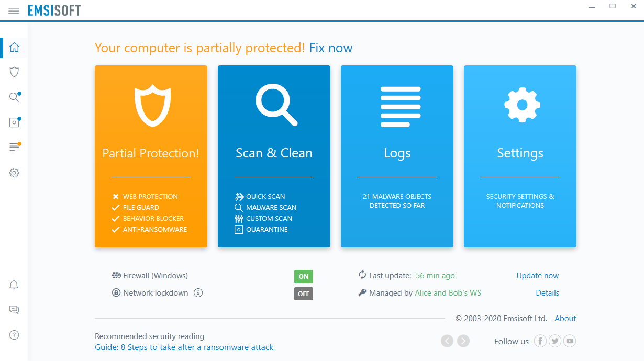Open the help question mark icon
This screenshot has width=644, height=361.
[14, 335]
